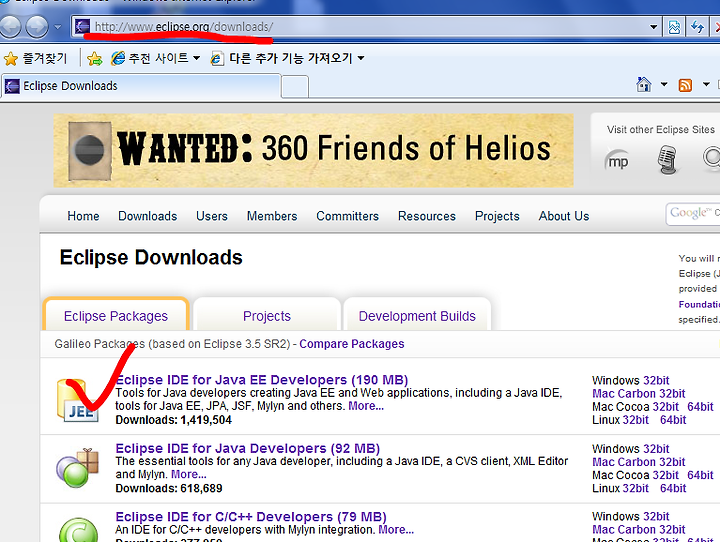Open Eclipse IDE for Java Developers link
Image resolution: width=720 pixels, height=542 pixels.
[248, 448]
